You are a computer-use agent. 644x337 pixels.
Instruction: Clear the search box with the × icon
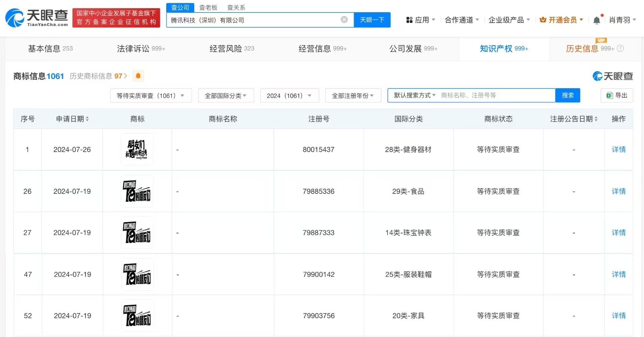(344, 19)
